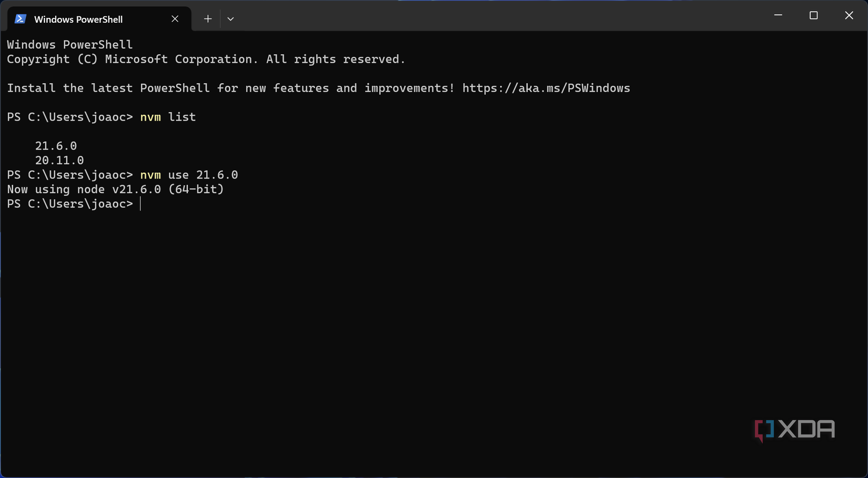This screenshot has width=868, height=478.
Task: Click the blinking cursor at the last prompt
Action: pyautogui.click(x=140, y=204)
